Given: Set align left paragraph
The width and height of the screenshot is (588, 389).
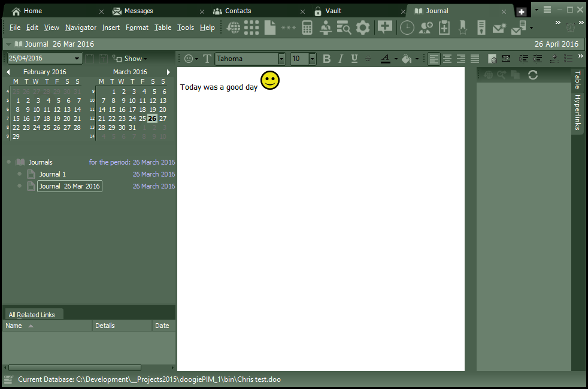Looking at the screenshot, I should 434,59.
